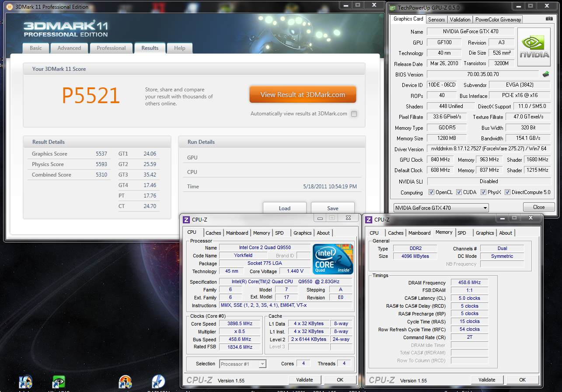This screenshot has width=562, height=392.
Task: Click the Rated FSB value 1834.6 MHz
Action: (x=240, y=347)
